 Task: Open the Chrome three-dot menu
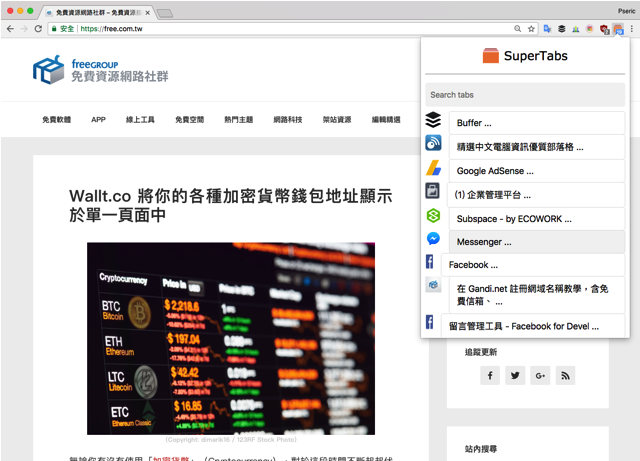[x=632, y=29]
